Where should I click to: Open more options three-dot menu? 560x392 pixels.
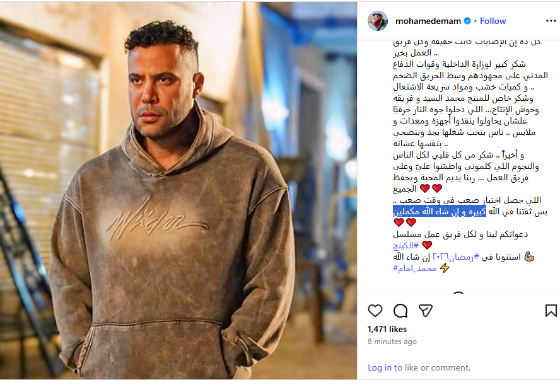coord(551,21)
